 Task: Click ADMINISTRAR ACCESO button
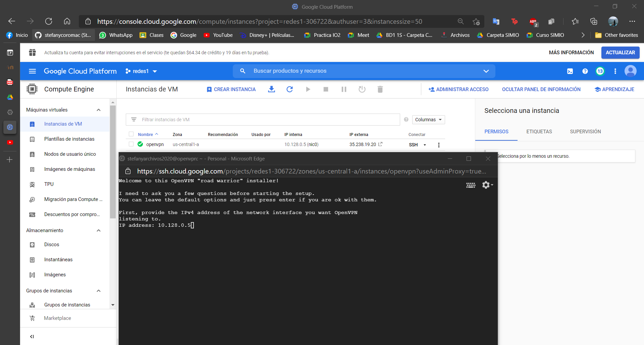pos(459,89)
